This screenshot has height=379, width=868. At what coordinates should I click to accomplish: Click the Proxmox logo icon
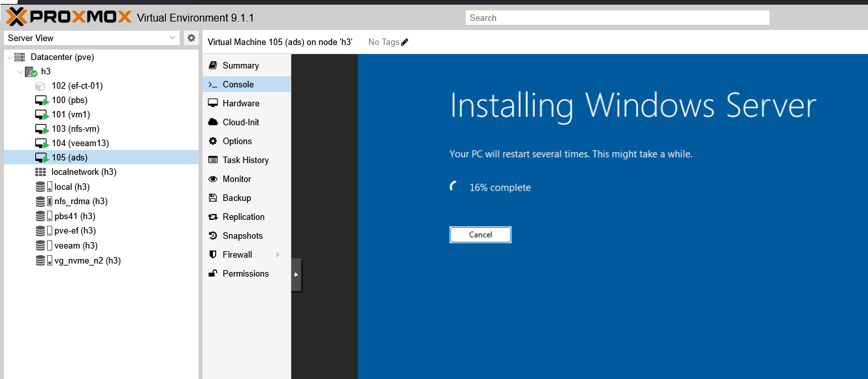pyautogui.click(x=16, y=17)
